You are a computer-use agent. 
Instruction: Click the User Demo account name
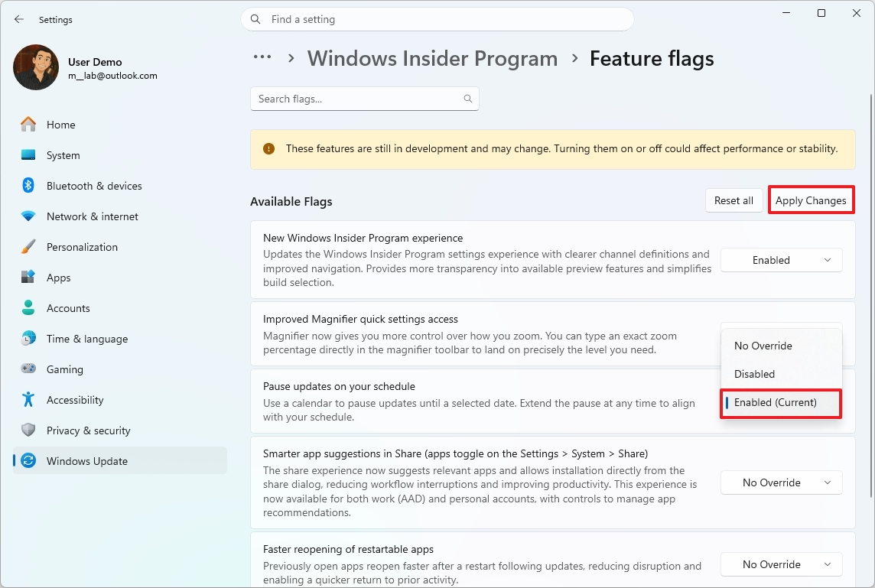(x=95, y=62)
